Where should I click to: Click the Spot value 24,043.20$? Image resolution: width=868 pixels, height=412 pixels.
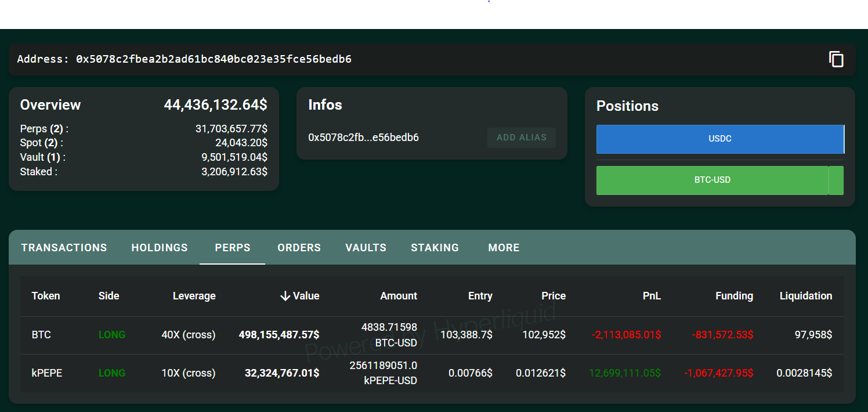click(241, 143)
